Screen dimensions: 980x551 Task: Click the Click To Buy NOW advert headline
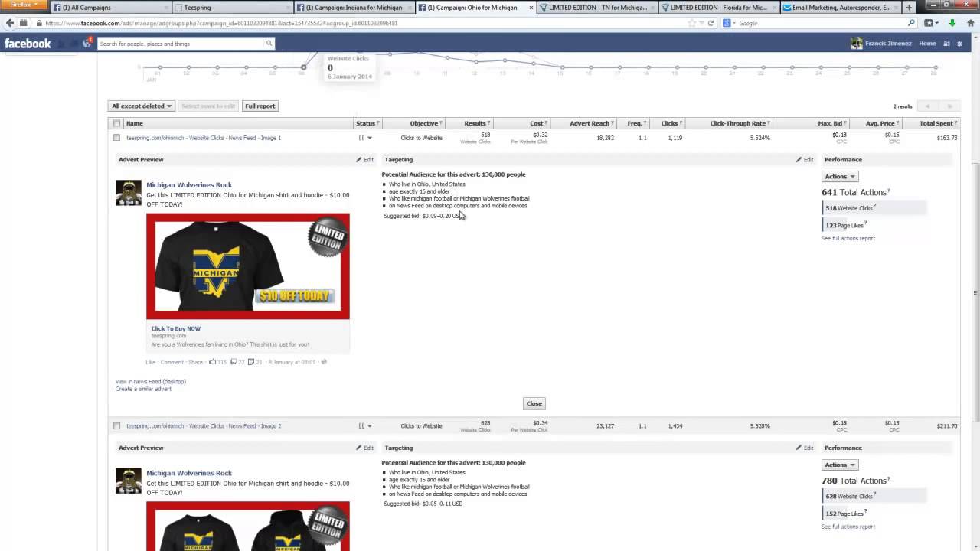176,328
